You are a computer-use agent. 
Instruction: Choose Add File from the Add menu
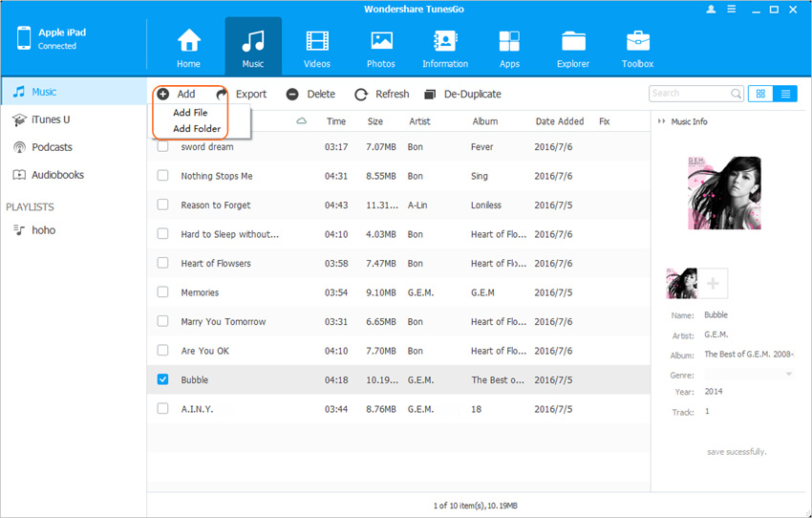click(190, 112)
